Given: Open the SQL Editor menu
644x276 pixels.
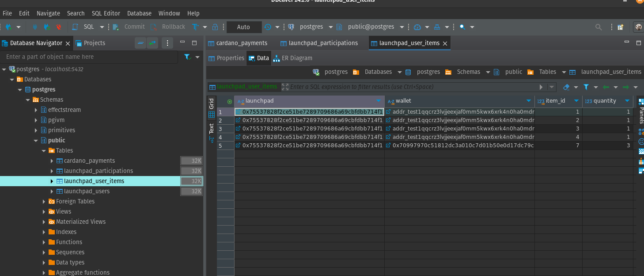Looking at the screenshot, I should coord(106,13).
